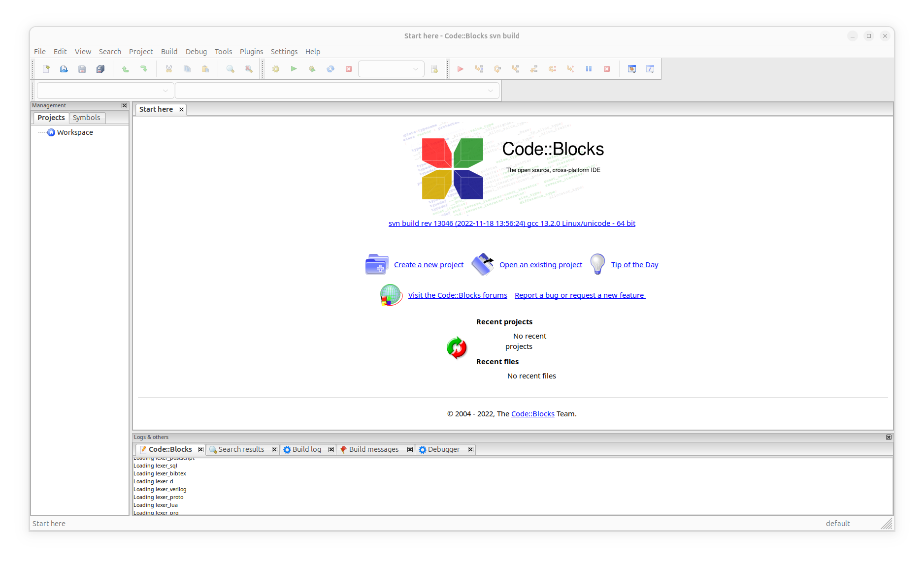Click the Abort build red icon

point(349,69)
